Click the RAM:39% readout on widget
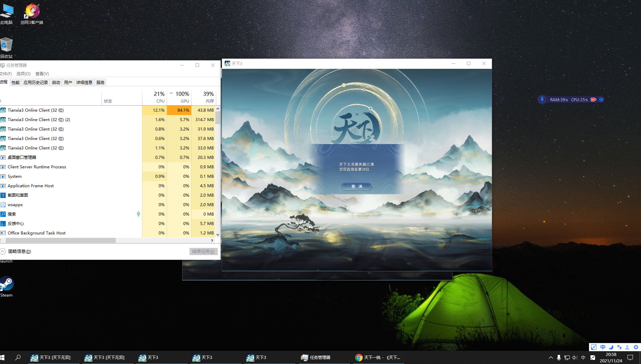Image resolution: width=641 pixels, height=364 pixels. [x=559, y=100]
